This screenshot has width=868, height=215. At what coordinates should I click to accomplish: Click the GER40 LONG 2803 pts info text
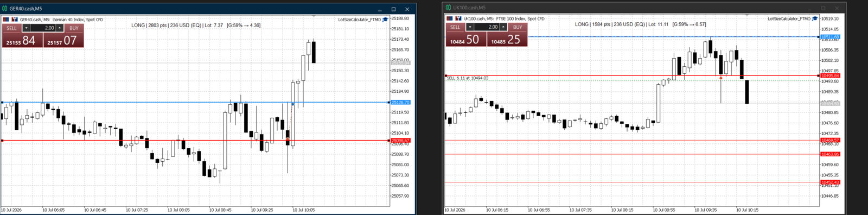(x=196, y=26)
